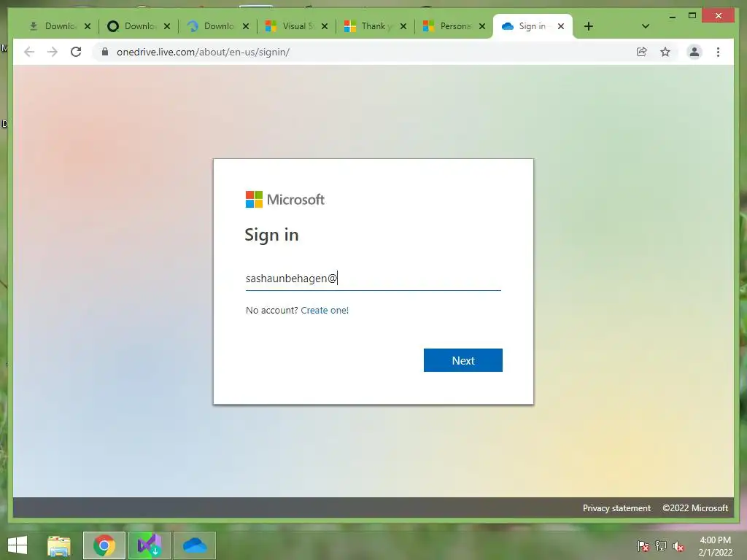Image resolution: width=747 pixels, height=560 pixels.
Task: Click the share page icon
Action: [x=642, y=52]
